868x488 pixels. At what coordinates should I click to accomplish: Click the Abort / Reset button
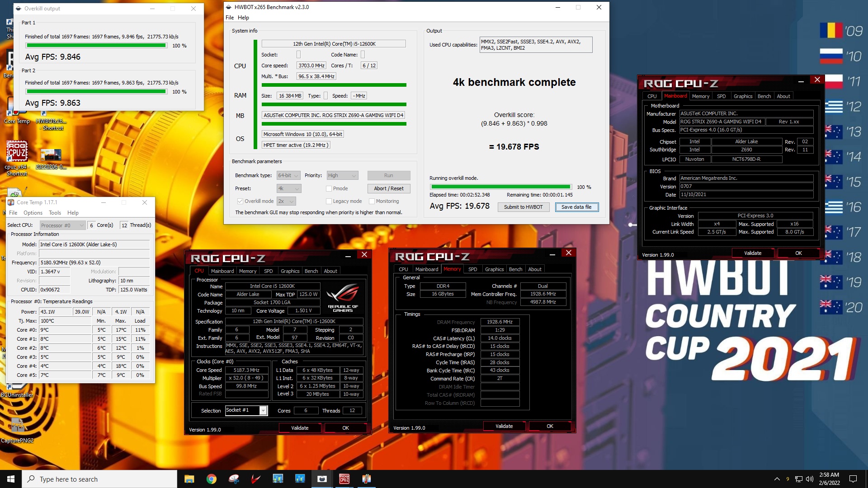388,188
